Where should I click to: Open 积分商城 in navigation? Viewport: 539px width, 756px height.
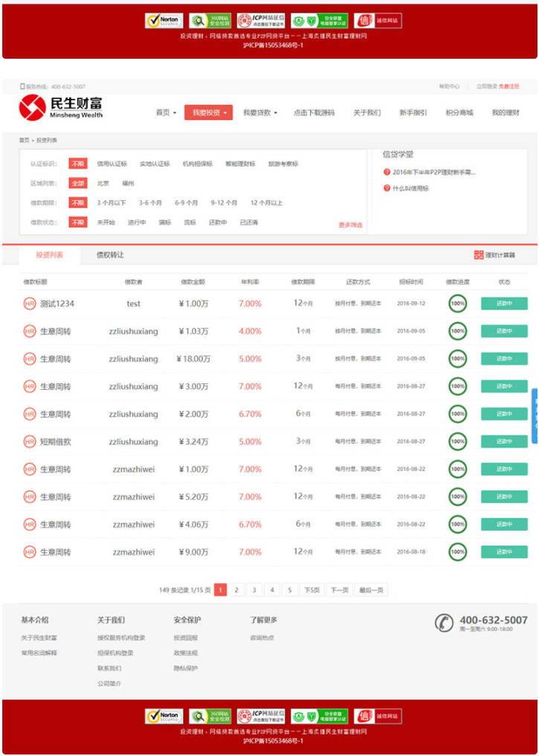click(x=459, y=113)
